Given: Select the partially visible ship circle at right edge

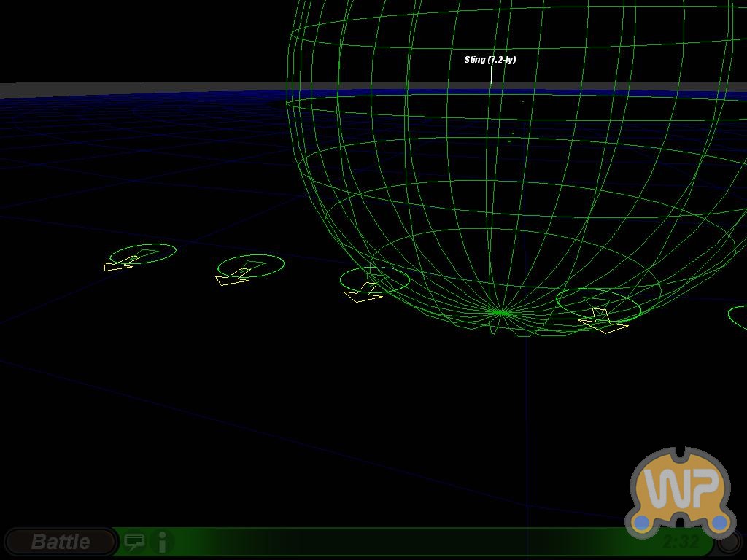Looking at the screenshot, I should 738,316.
